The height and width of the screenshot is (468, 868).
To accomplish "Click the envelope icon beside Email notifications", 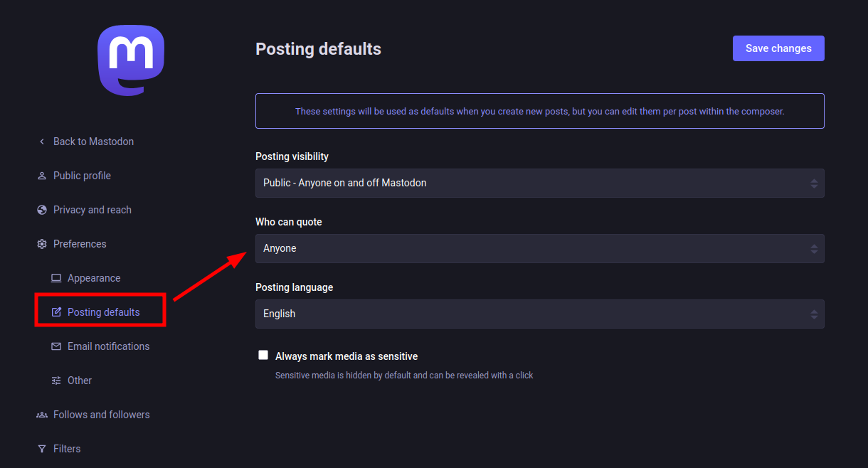I will point(56,346).
